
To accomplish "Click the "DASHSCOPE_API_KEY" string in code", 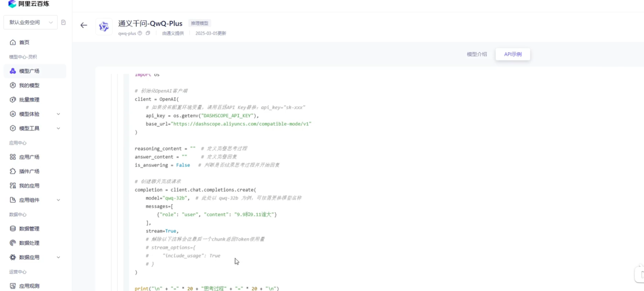I will [227, 116].
